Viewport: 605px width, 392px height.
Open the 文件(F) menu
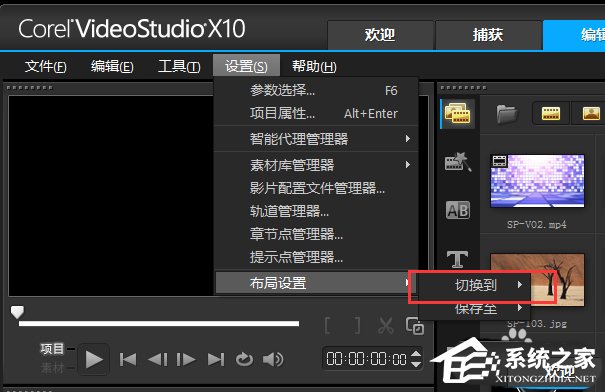pos(46,66)
